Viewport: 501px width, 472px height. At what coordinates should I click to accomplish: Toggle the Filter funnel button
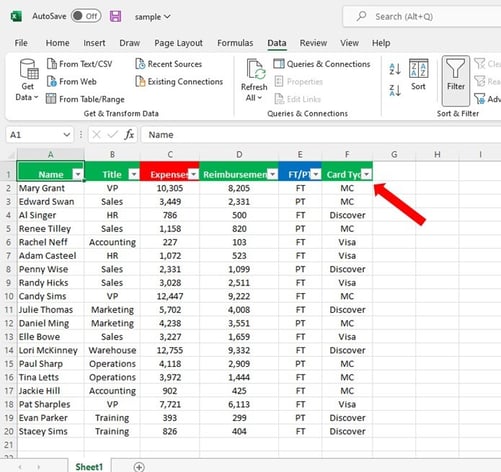tap(455, 81)
